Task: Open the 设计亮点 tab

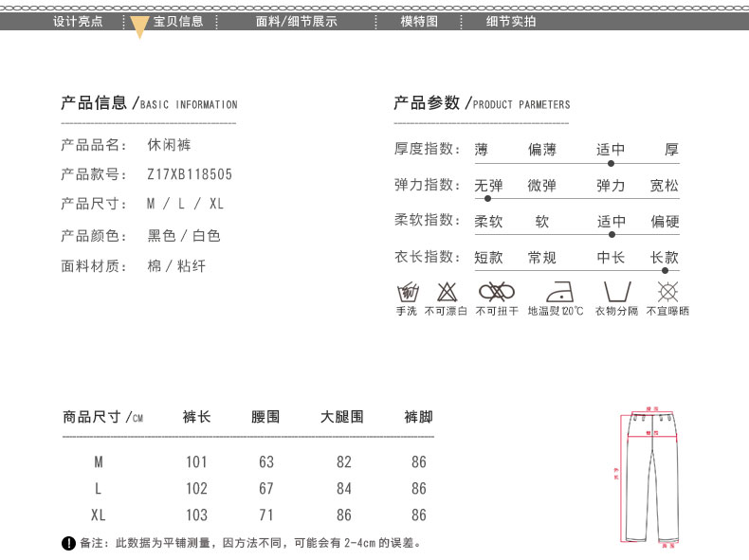Action: coord(78,21)
